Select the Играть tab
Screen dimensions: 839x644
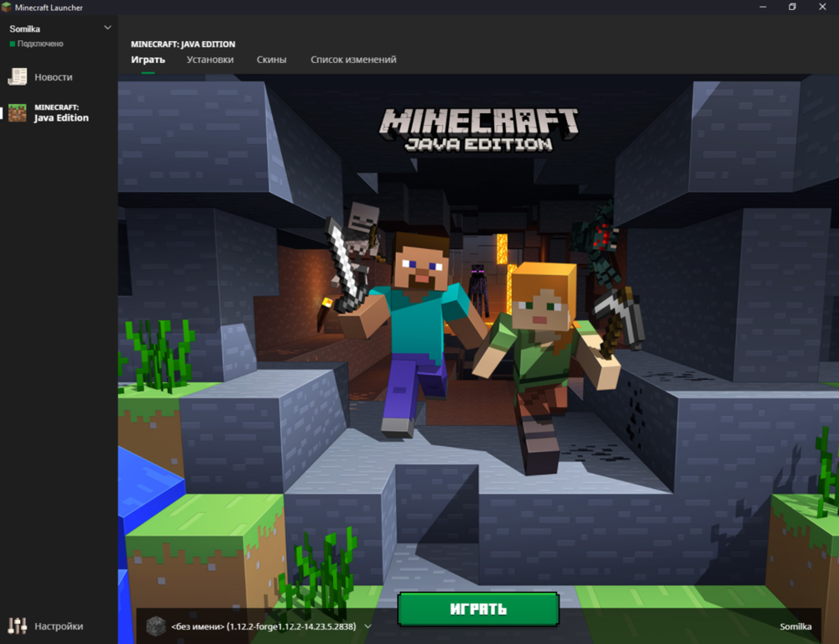pyautogui.click(x=148, y=60)
